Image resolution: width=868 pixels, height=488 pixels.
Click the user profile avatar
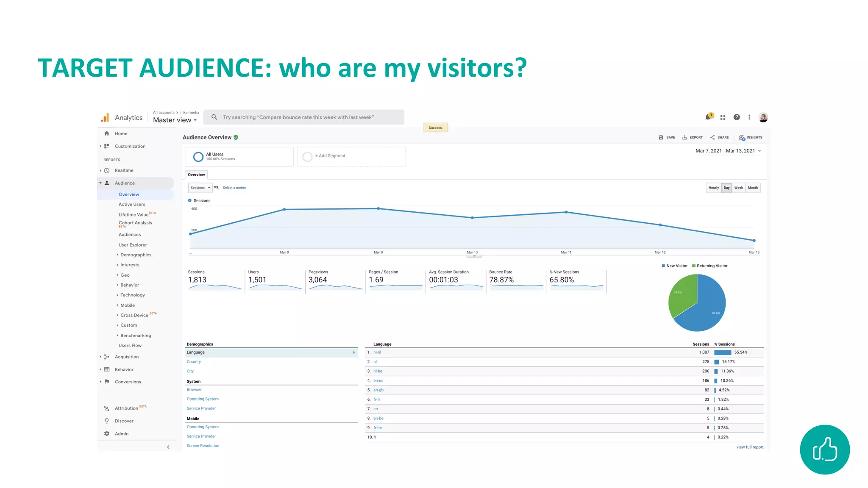coord(763,117)
